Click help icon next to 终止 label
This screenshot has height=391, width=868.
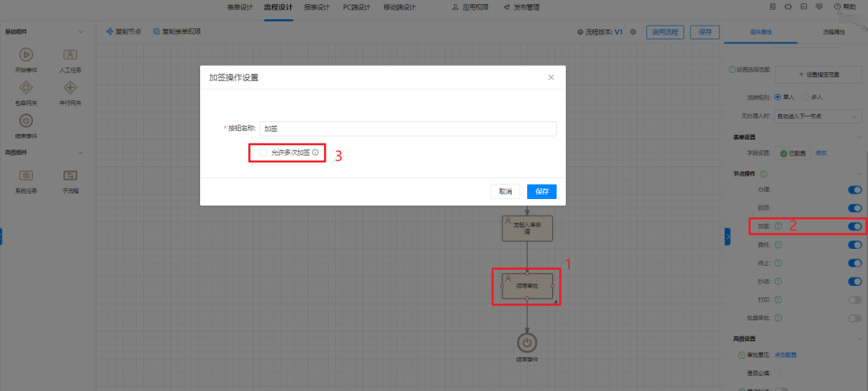pos(778,263)
